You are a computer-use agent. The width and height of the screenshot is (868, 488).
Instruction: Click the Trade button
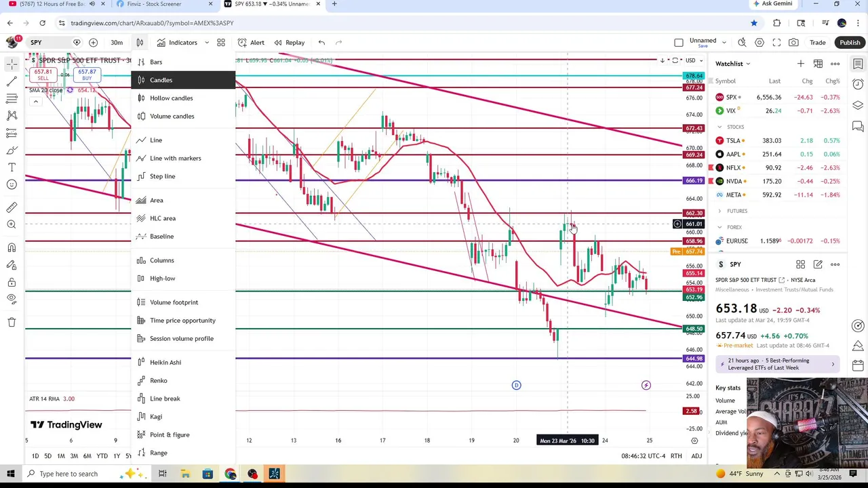click(817, 43)
